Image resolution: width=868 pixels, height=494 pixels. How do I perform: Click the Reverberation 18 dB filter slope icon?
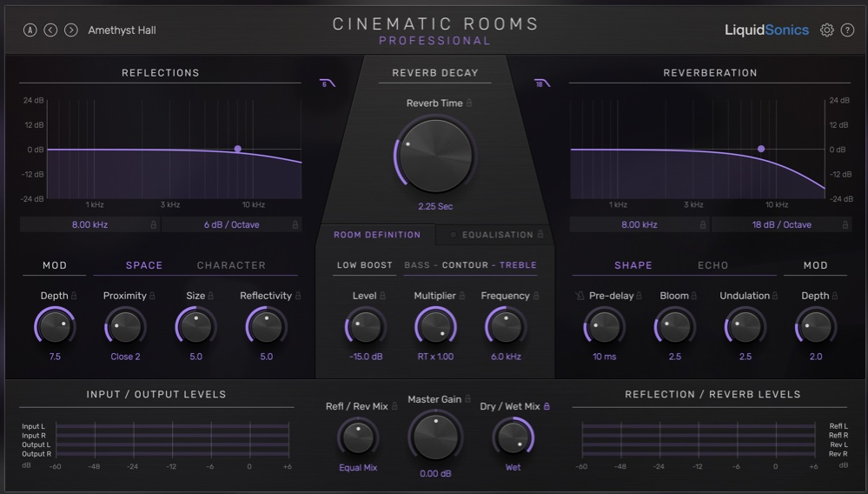coord(542,83)
